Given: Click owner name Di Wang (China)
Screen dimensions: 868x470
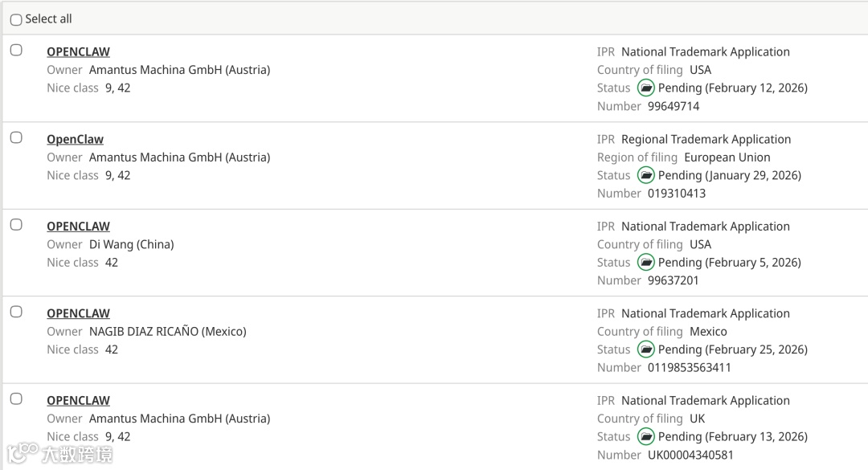Looking at the screenshot, I should click(131, 244).
